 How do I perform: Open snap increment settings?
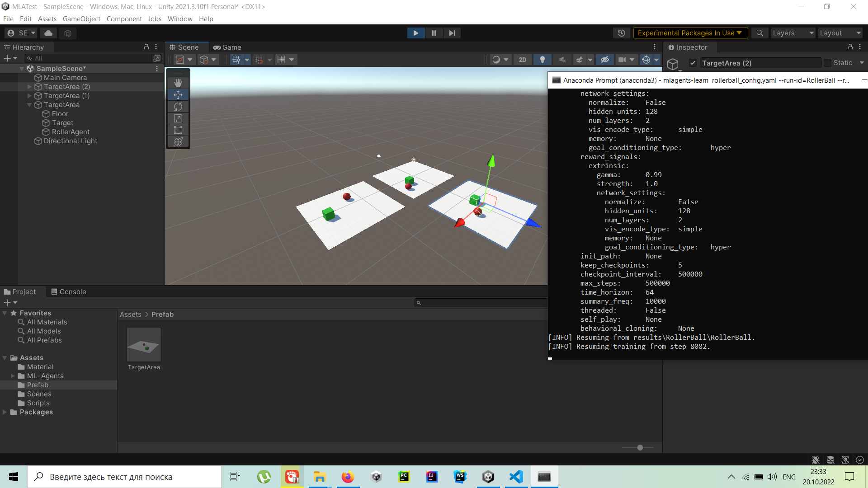point(285,60)
